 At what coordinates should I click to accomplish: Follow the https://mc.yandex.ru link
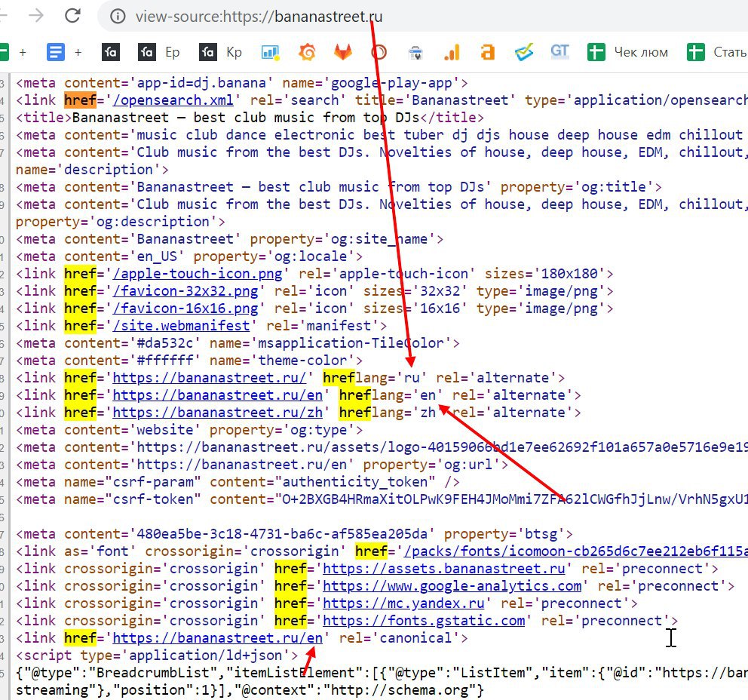[x=403, y=603]
